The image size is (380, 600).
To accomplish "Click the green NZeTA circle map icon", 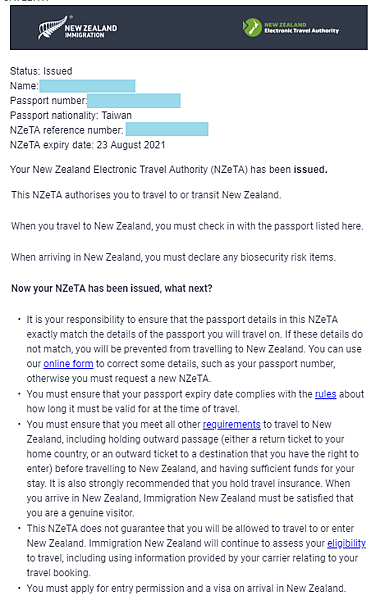I will pyautogui.click(x=252, y=28).
